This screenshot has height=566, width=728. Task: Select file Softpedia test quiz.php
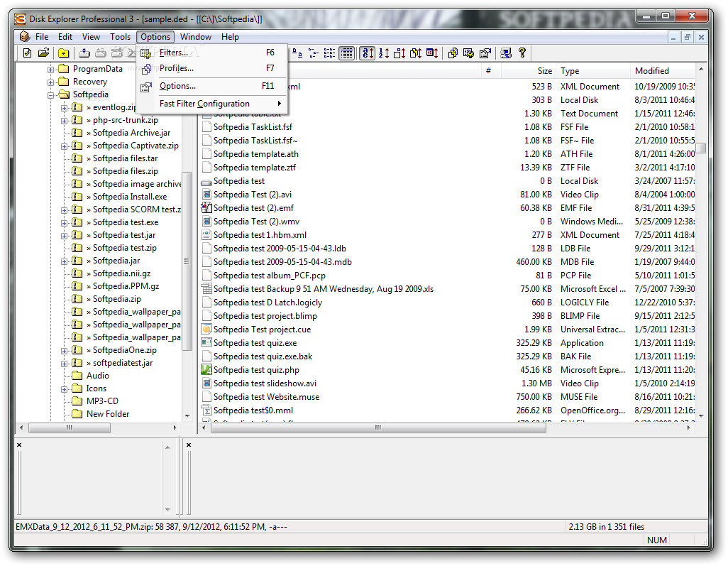coord(256,370)
